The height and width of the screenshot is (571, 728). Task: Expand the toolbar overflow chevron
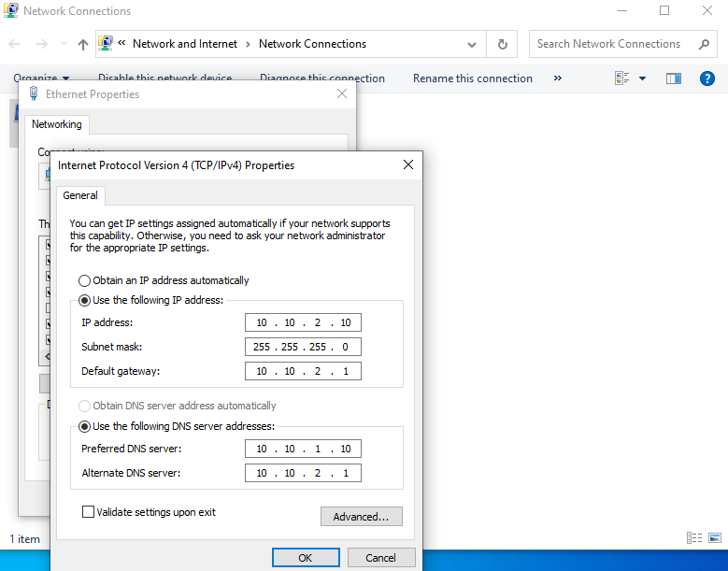pyautogui.click(x=558, y=79)
